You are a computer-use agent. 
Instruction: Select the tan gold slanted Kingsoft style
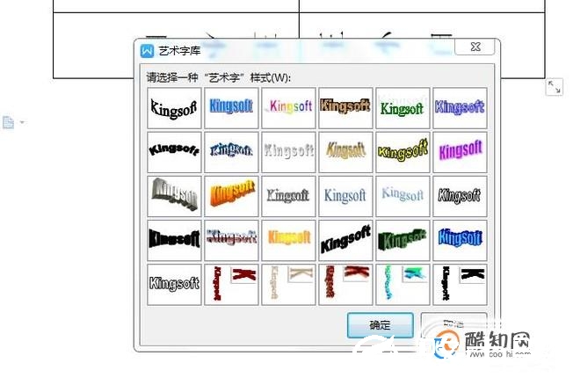[345, 152]
